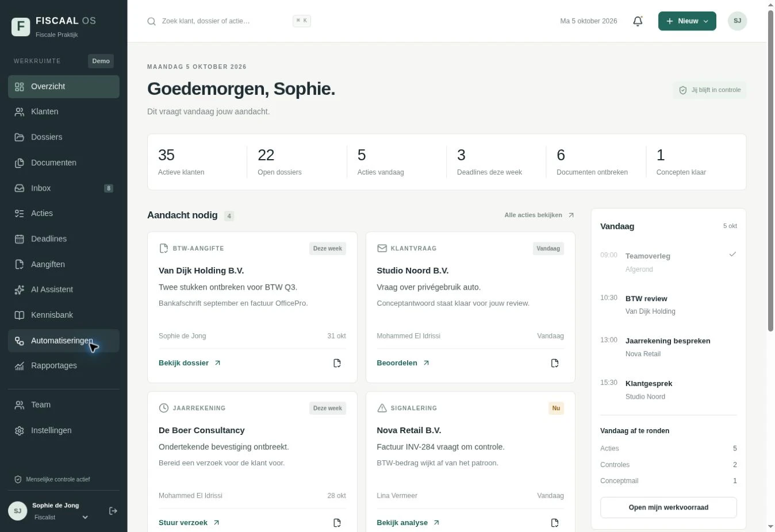This screenshot has width=775, height=532.
Task: Click the Teamoverleg checkmark icon
Action: [x=732, y=254]
